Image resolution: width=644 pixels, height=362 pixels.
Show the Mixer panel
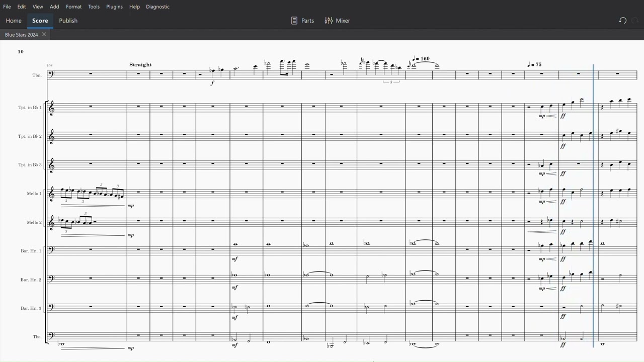coord(337,21)
